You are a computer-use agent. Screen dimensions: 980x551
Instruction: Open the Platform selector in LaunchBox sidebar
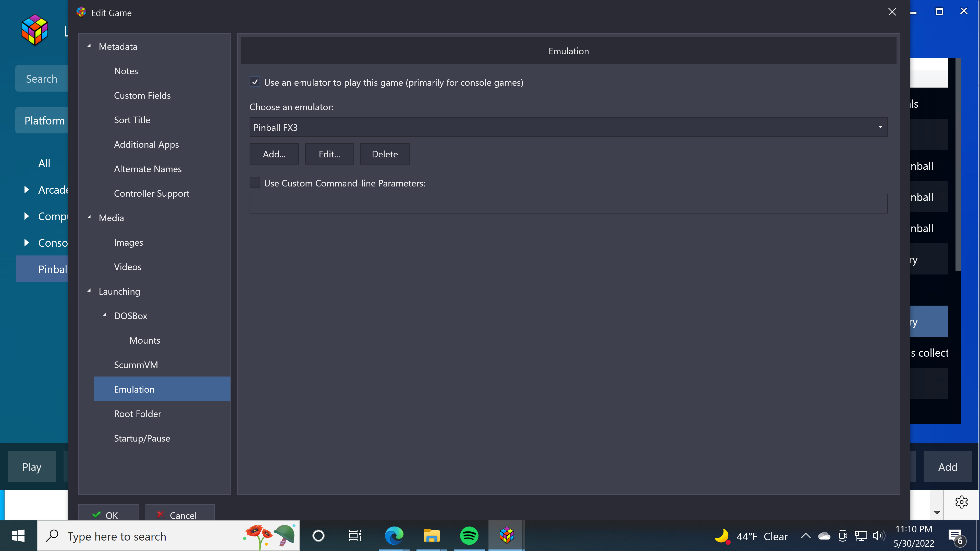point(42,120)
